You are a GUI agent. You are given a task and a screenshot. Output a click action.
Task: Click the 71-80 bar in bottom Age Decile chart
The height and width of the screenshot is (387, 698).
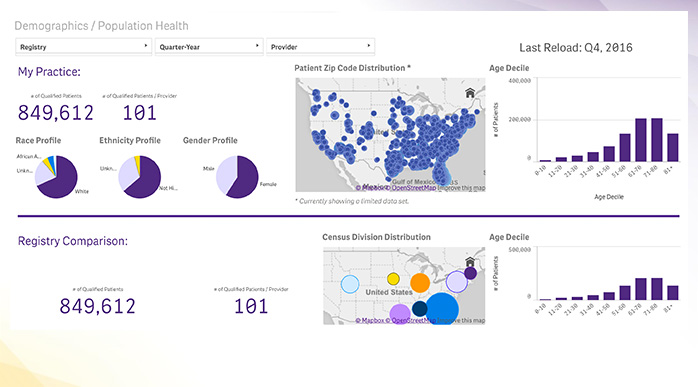[657, 289]
